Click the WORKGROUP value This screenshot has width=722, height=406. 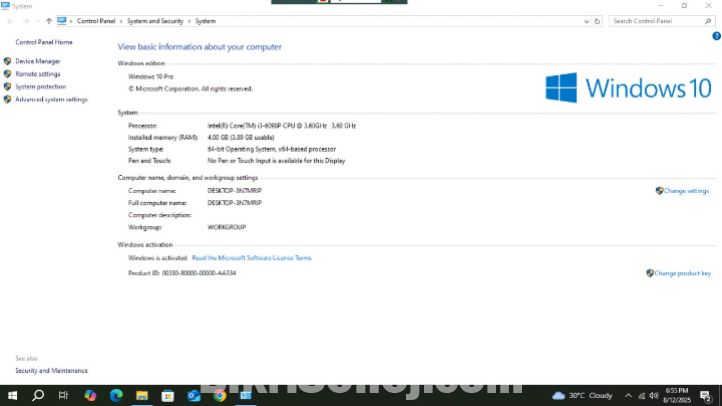pyautogui.click(x=227, y=227)
